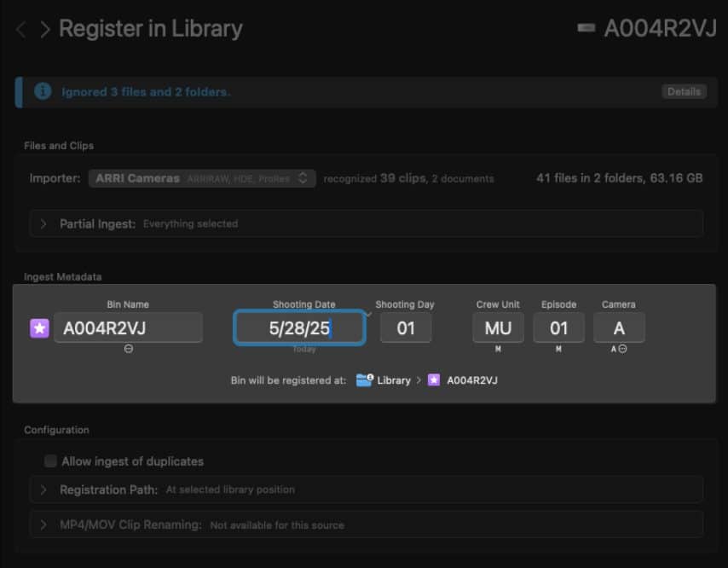
Task: Click the Today label under Shooting Date
Action: 303,349
